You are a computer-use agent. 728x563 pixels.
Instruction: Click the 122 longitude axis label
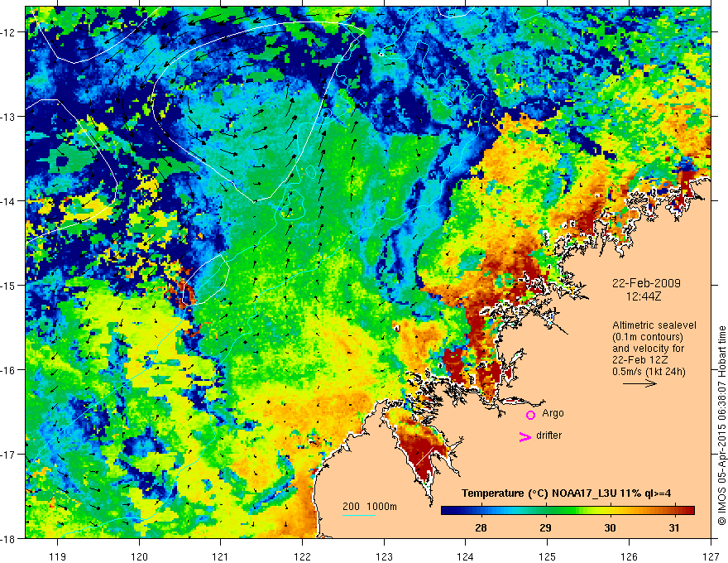(302, 556)
